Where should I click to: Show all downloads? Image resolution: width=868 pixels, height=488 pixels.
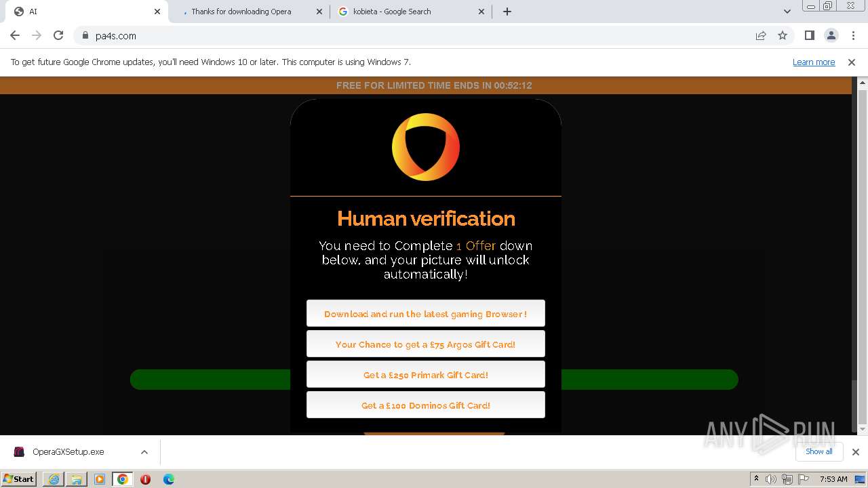[x=819, y=451]
